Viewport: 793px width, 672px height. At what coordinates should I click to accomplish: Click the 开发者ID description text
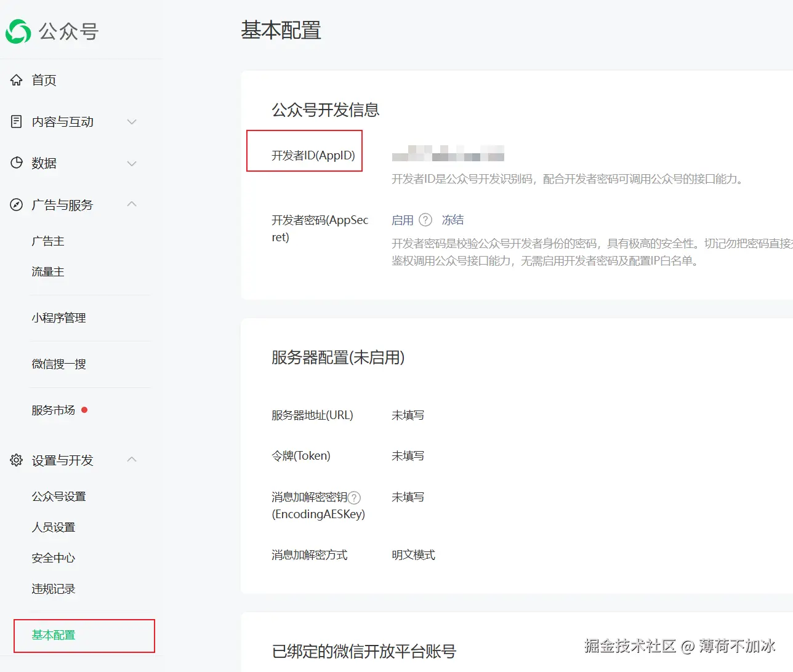[568, 179]
